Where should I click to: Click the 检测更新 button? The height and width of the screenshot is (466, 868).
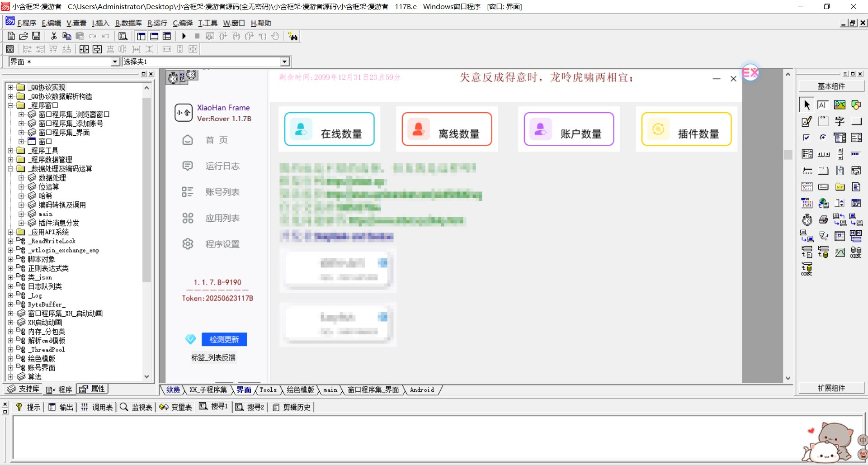(224, 339)
